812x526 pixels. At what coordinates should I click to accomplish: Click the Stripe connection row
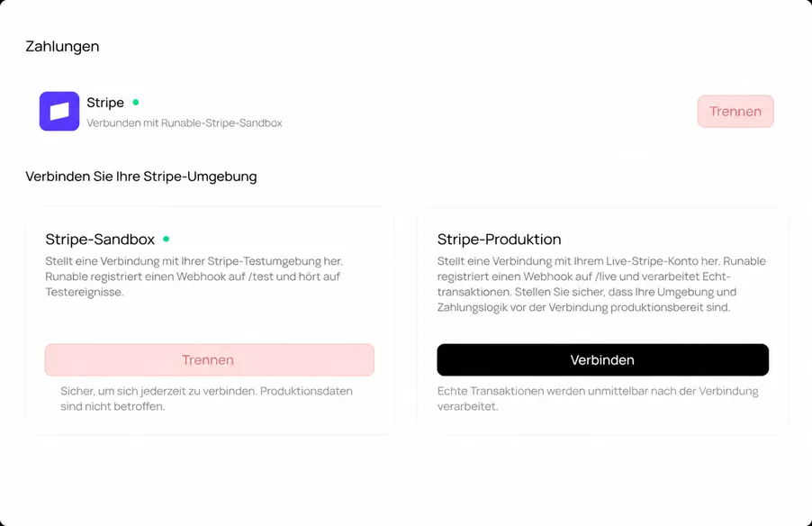pyautogui.click(x=406, y=112)
